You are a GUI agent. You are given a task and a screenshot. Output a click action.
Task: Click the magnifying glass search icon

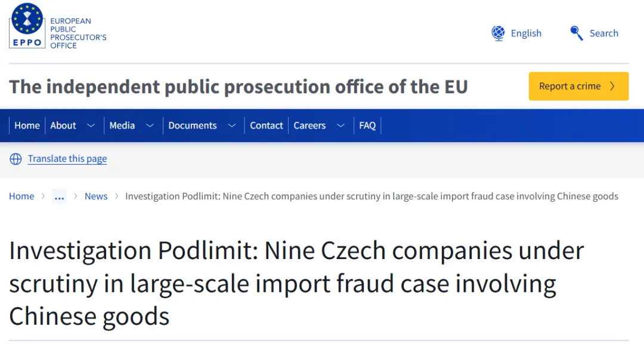576,33
